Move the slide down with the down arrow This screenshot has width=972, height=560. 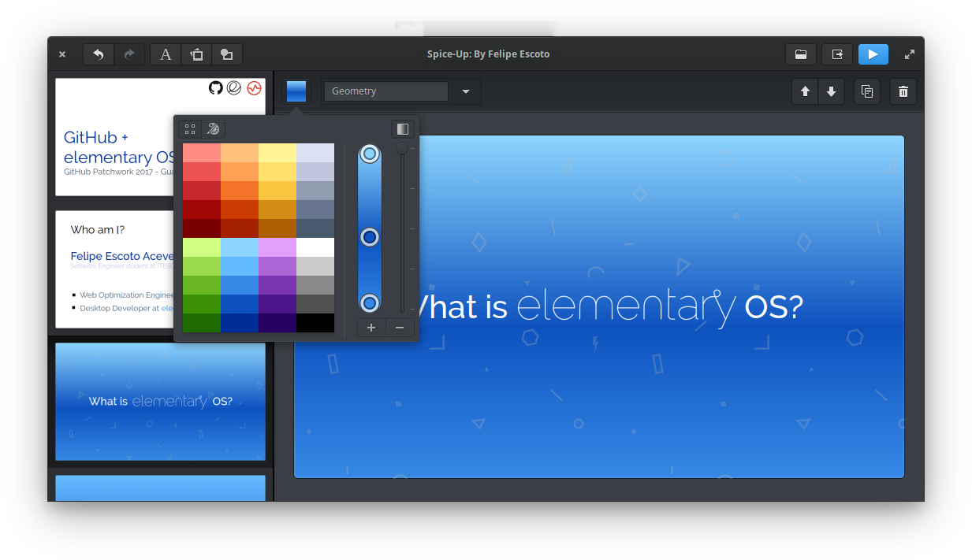[x=831, y=91]
